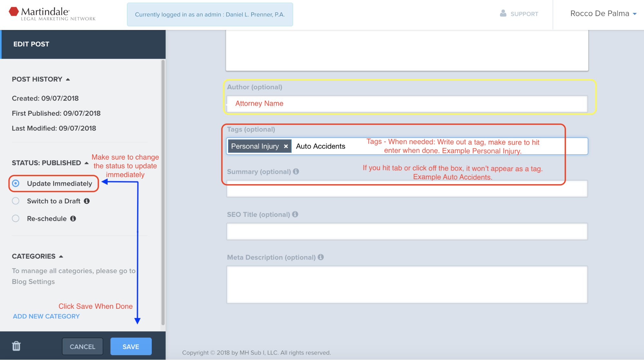Image resolution: width=644 pixels, height=360 pixels.
Task: Click the trash delete post icon
Action: 16,346
